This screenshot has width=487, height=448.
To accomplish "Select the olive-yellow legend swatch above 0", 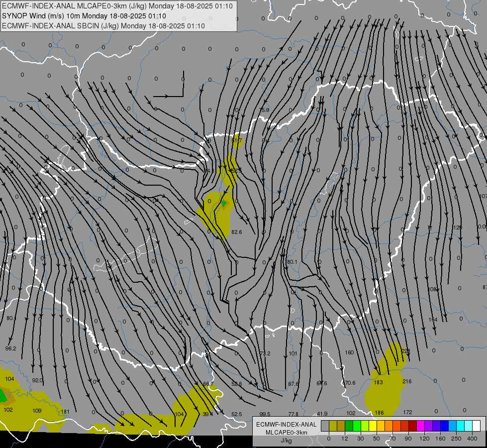I will pyautogui.click(x=333, y=426).
